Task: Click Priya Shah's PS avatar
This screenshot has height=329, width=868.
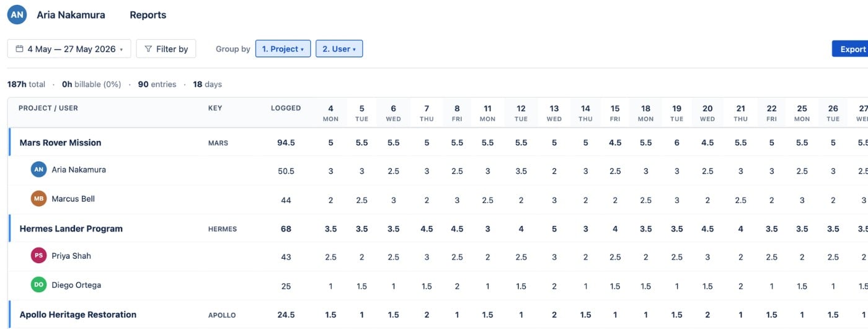Action: pos(39,256)
